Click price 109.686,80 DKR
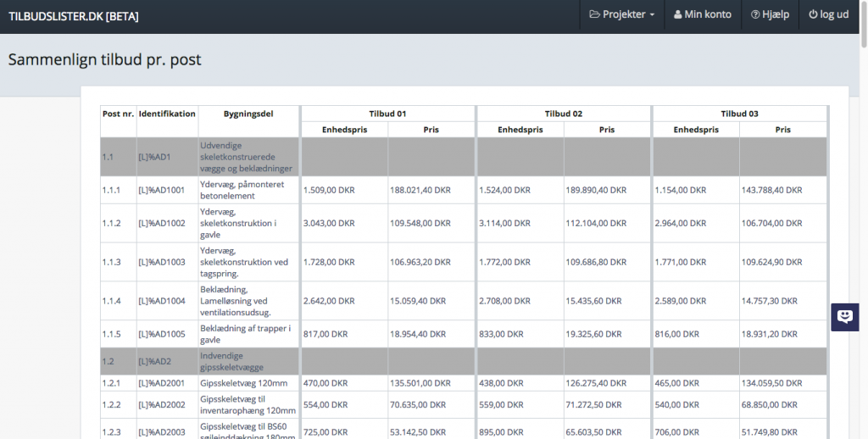868x439 pixels. [596, 262]
